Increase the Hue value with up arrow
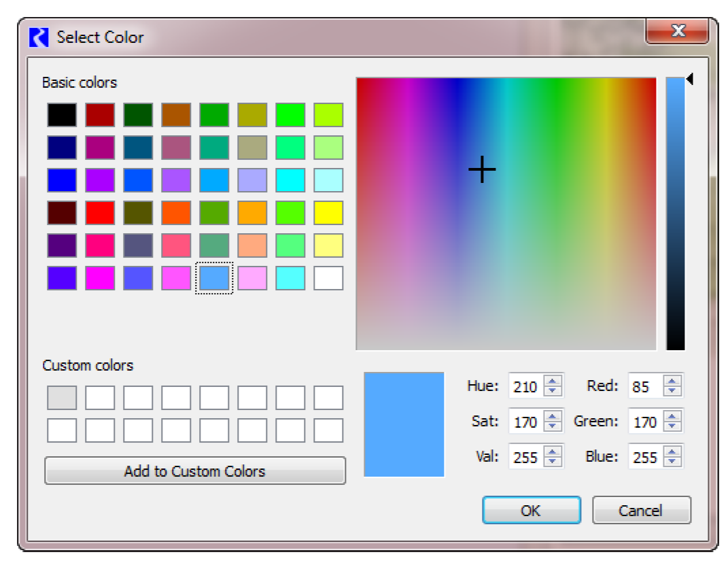The width and height of the screenshot is (728, 563). point(553,381)
